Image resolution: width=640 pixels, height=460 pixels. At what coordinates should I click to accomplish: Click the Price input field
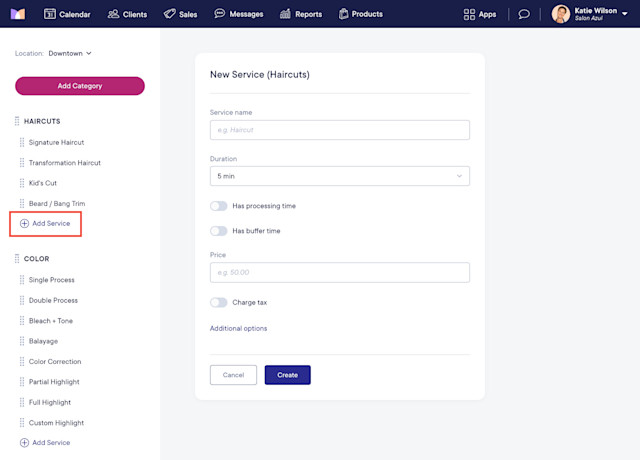[x=340, y=272]
